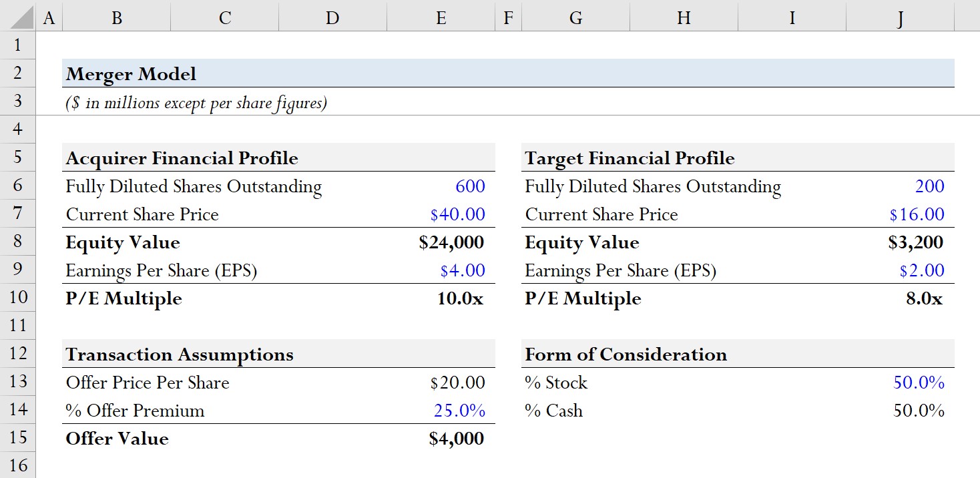
Task: Select column B header
Action: (x=117, y=17)
